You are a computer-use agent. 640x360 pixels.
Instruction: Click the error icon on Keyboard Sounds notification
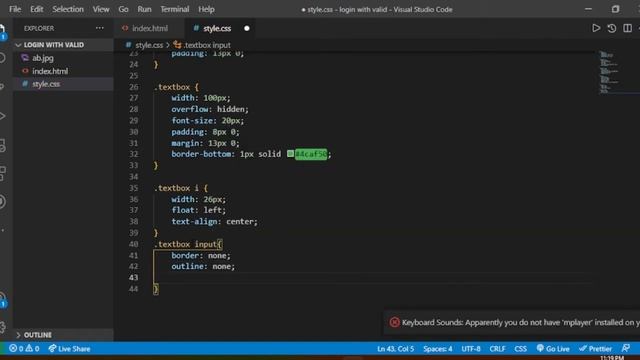(x=394, y=322)
